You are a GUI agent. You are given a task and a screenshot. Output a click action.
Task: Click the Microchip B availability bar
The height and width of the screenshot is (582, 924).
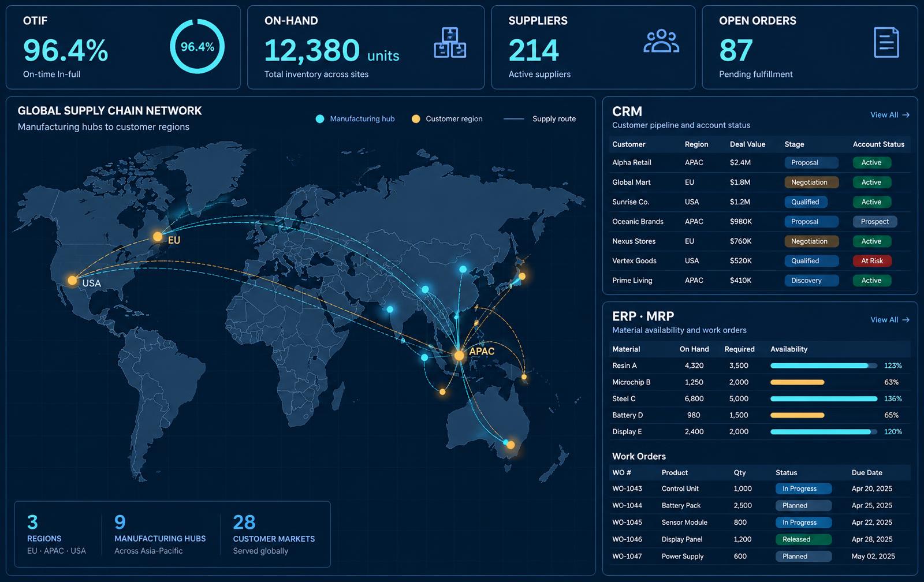click(798, 383)
